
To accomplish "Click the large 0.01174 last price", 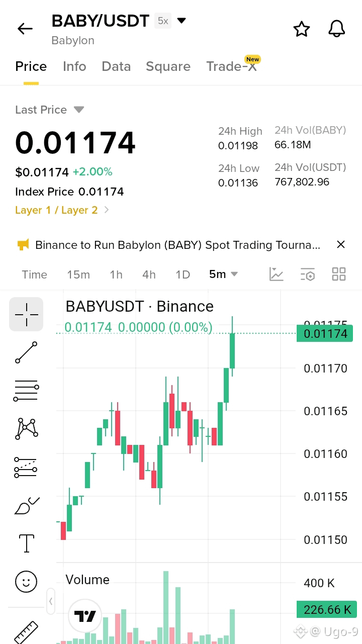I will pyautogui.click(x=75, y=143).
